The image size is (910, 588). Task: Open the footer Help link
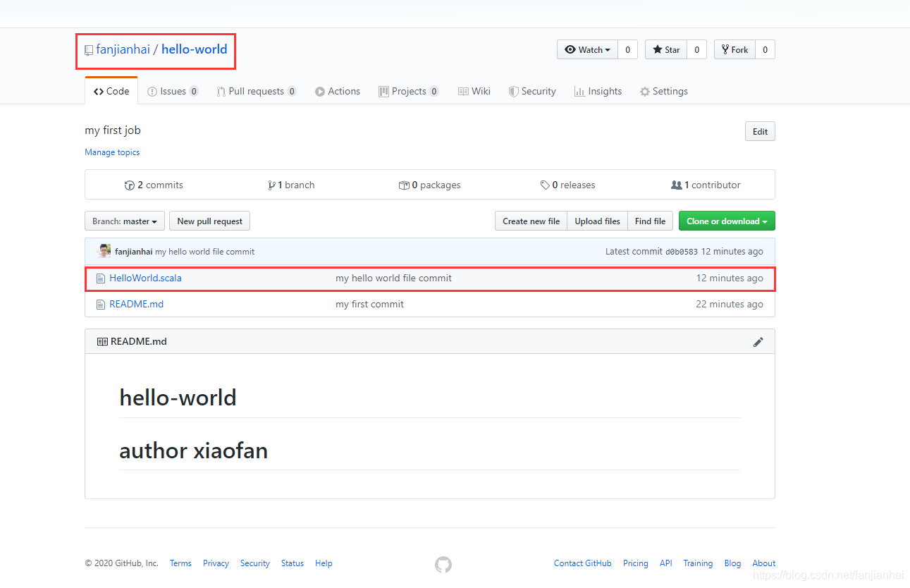point(324,563)
